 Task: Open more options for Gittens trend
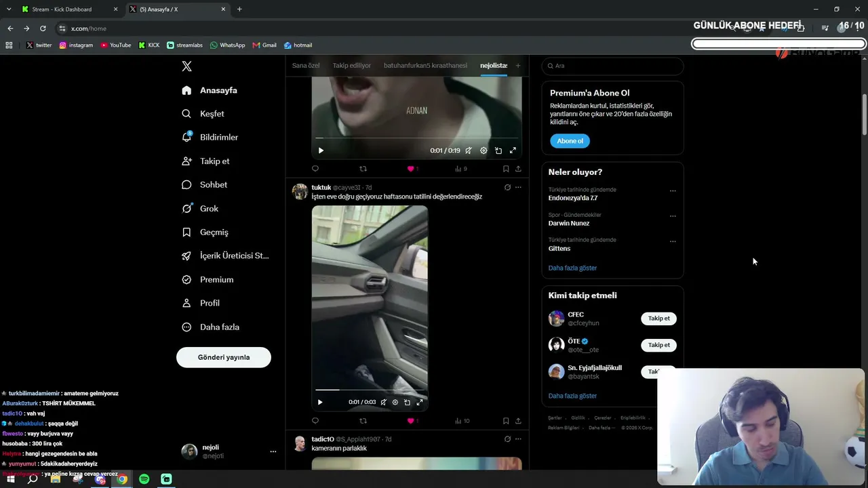pyautogui.click(x=673, y=241)
